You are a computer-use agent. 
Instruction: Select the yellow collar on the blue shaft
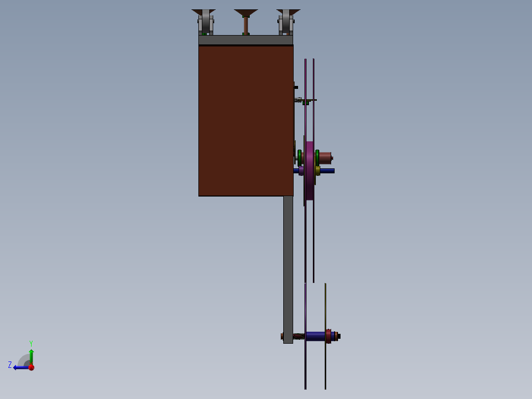pyautogui.click(x=318, y=170)
